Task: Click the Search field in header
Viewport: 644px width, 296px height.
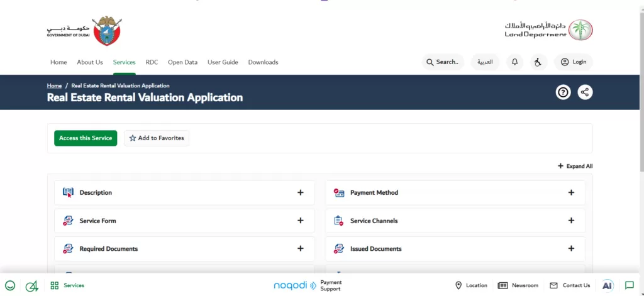Action: [x=443, y=62]
